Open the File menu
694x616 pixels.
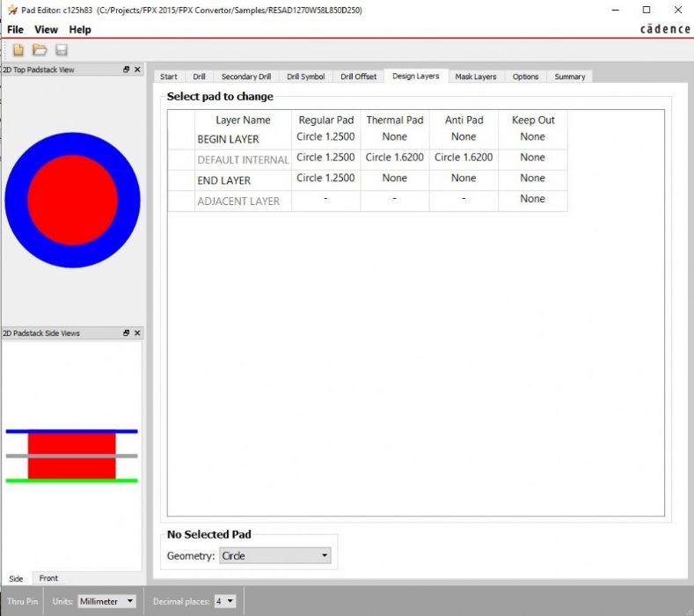point(15,30)
